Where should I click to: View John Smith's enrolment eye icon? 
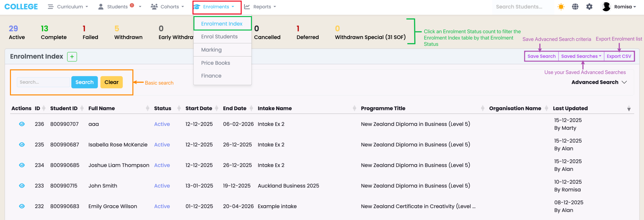tap(22, 186)
